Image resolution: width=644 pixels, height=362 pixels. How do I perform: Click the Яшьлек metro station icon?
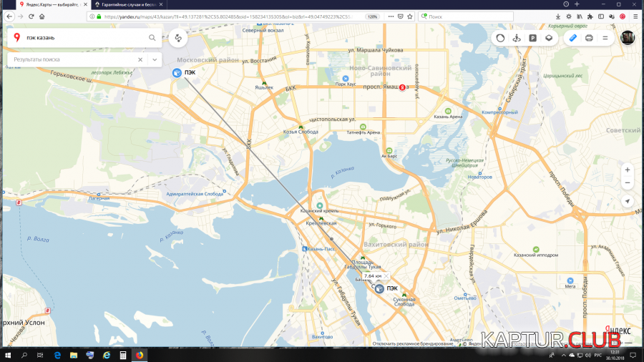[264, 83]
